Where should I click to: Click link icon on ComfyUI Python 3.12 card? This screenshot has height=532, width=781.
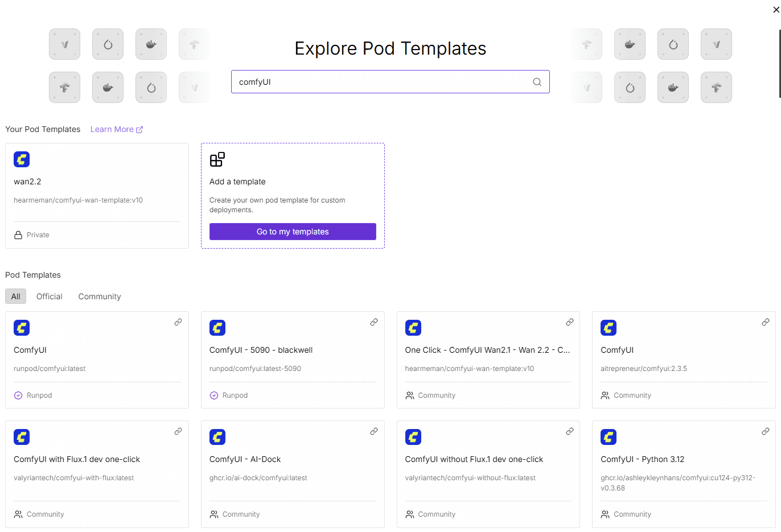(x=765, y=431)
